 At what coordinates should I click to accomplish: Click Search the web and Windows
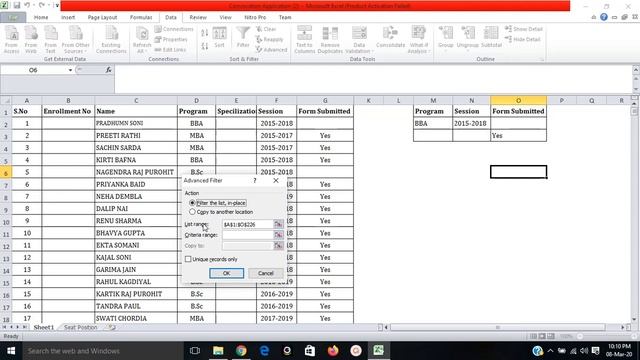(102, 351)
